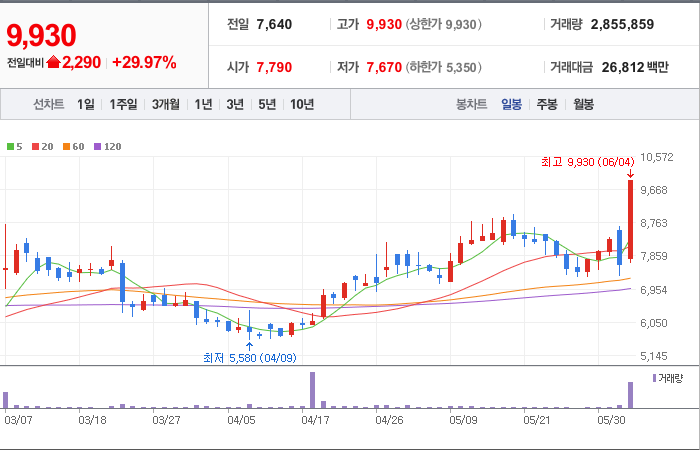This screenshot has width=700, height=450.
Task: Click the 03/07 date axis label
Action: 18,420
